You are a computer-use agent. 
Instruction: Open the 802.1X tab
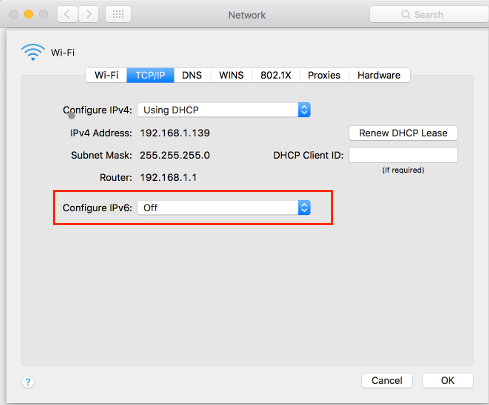click(276, 75)
